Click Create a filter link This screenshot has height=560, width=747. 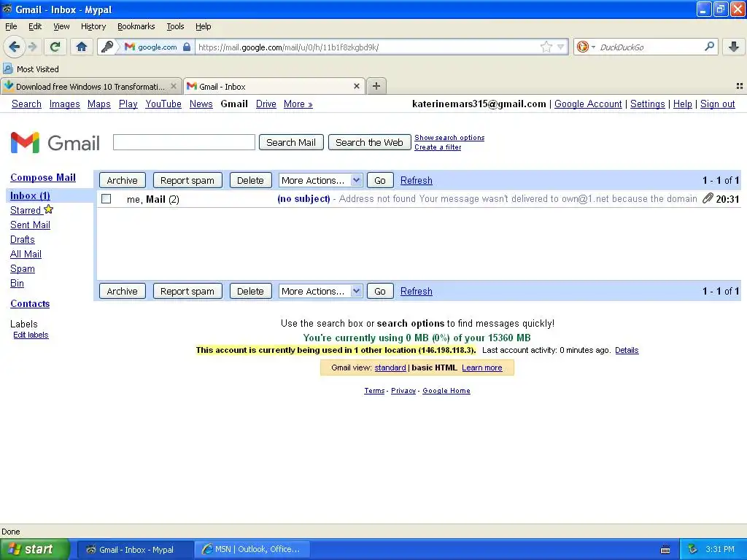click(x=438, y=147)
